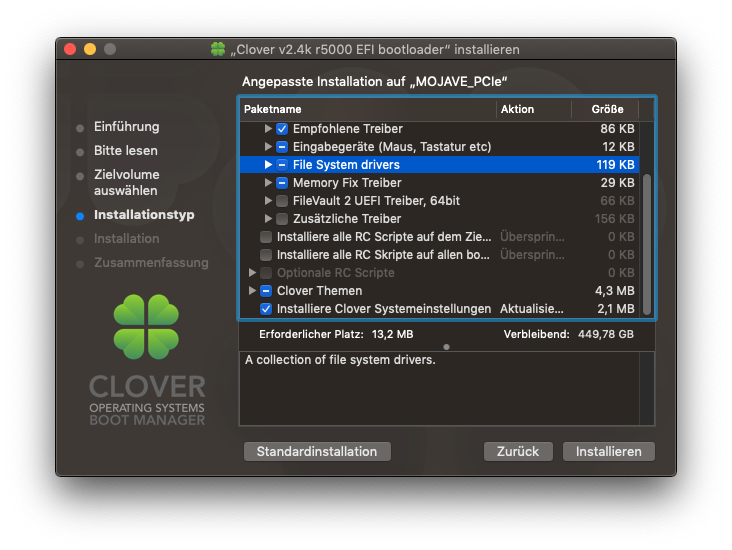The height and width of the screenshot is (550, 732).
Task: Close the installer window with red button
Action: tap(70, 49)
